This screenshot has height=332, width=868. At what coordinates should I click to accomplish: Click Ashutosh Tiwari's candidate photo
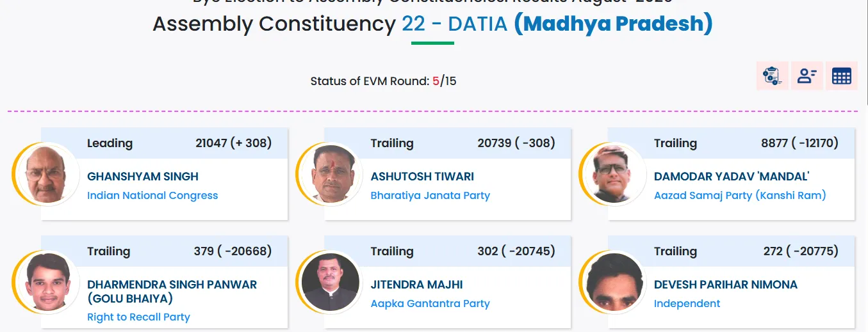coord(328,174)
